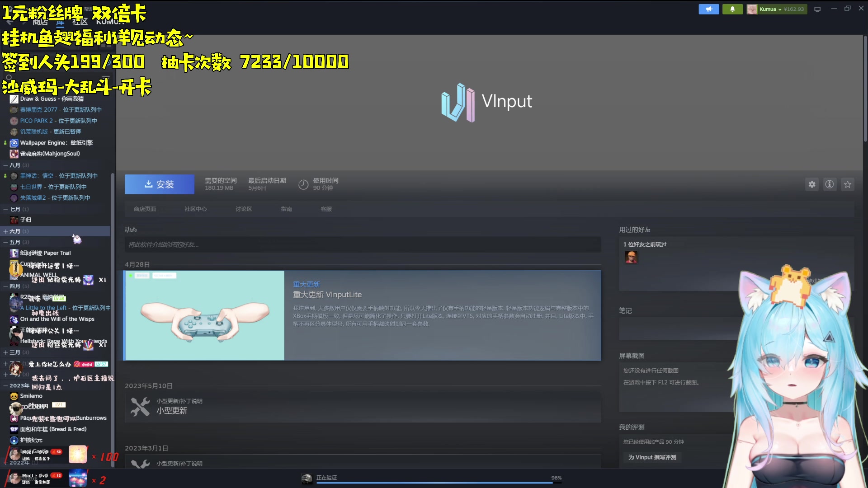Viewport: 868px width, 488px height.
Task: Switch to Big Picture mode icon
Action: tap(817, 9)
